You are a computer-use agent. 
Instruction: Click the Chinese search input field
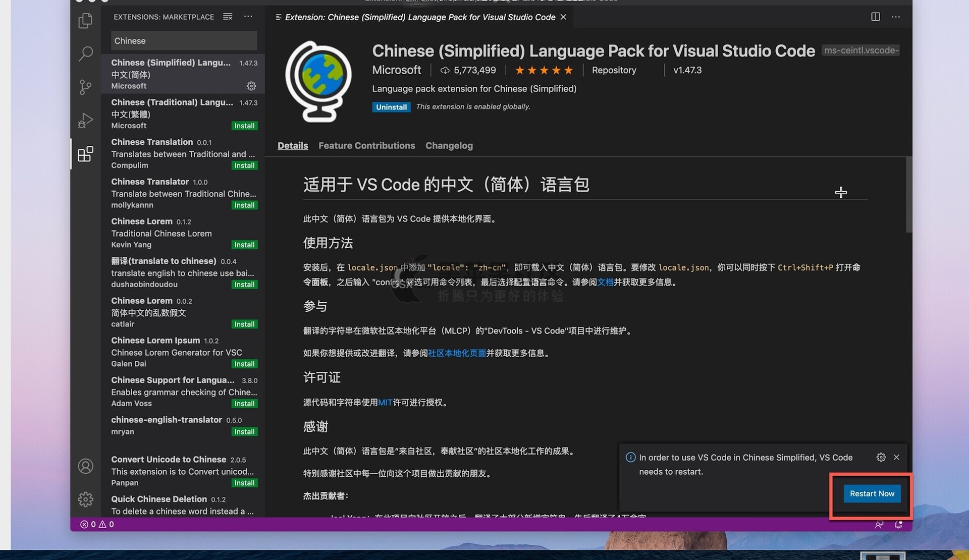pyautogui.click(x=184, y=41)
